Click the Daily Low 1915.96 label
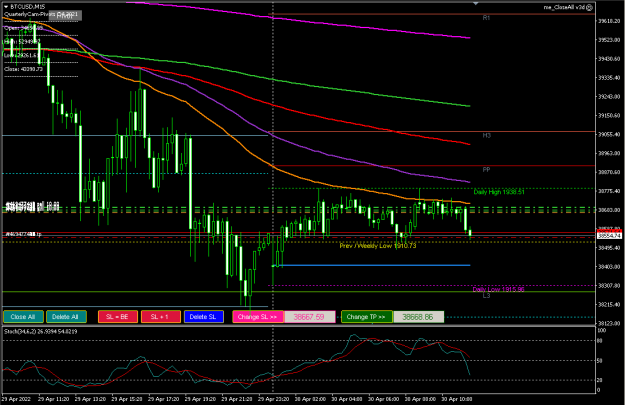625x405 pixels. pos(498,289)
